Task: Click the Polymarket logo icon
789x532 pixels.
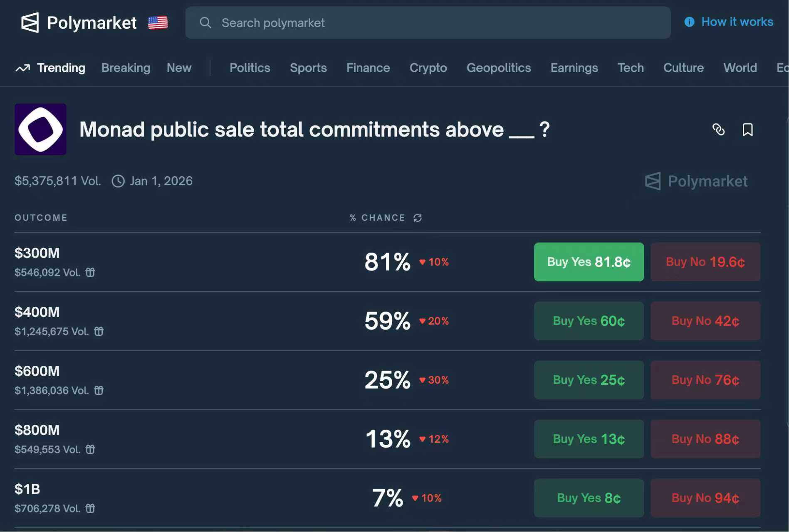Action: [31, 23]
